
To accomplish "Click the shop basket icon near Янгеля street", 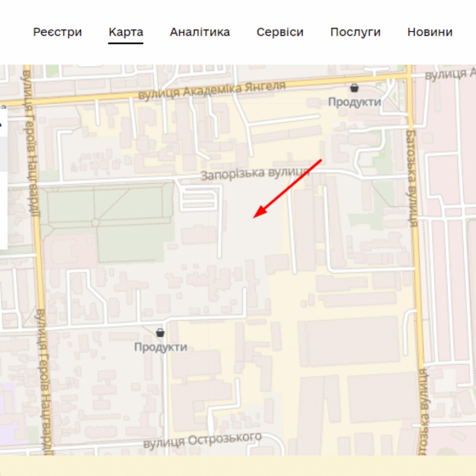I will point(354,88).
